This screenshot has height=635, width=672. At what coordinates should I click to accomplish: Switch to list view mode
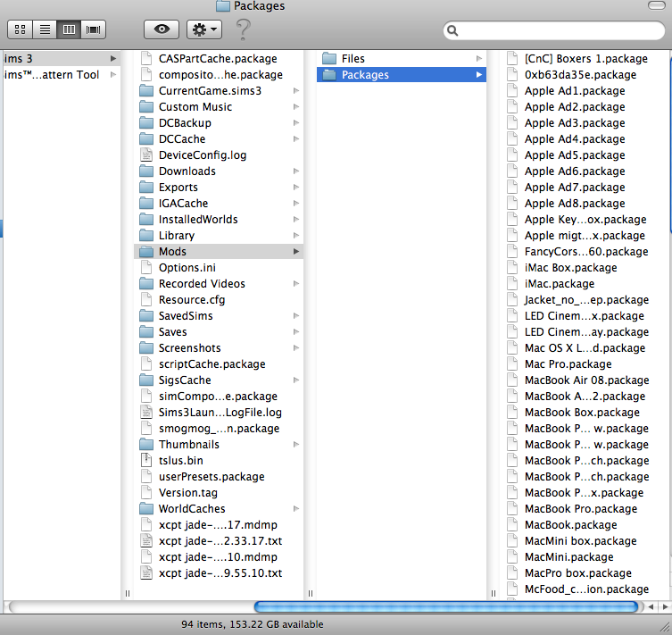click(45, 29)
